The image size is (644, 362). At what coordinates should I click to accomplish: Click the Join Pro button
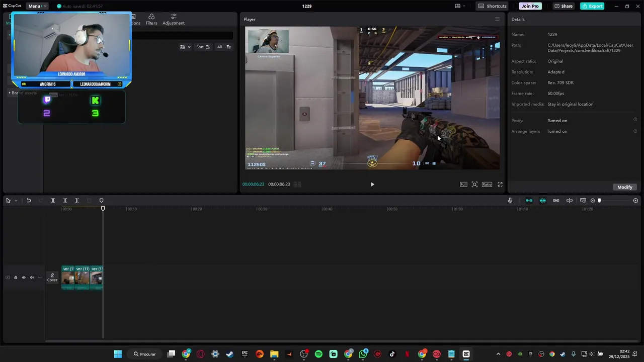click(x=530, y=6)
